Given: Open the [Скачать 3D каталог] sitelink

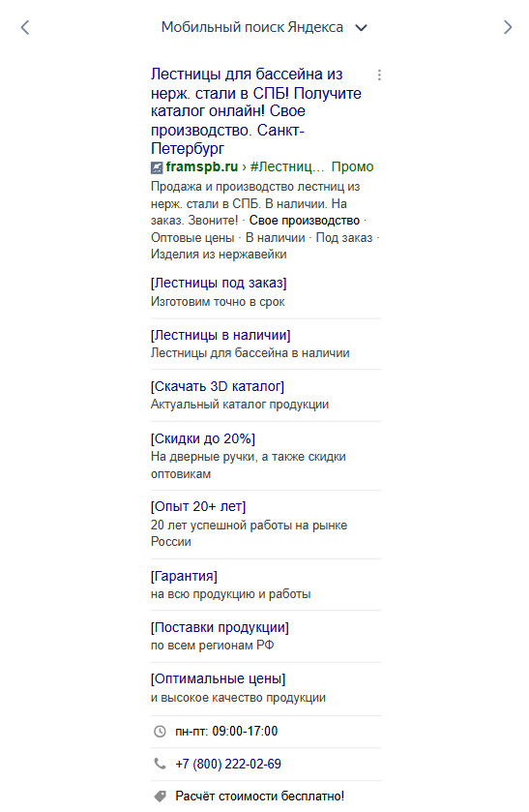Looking at the screenshot, I should (218, 386).
